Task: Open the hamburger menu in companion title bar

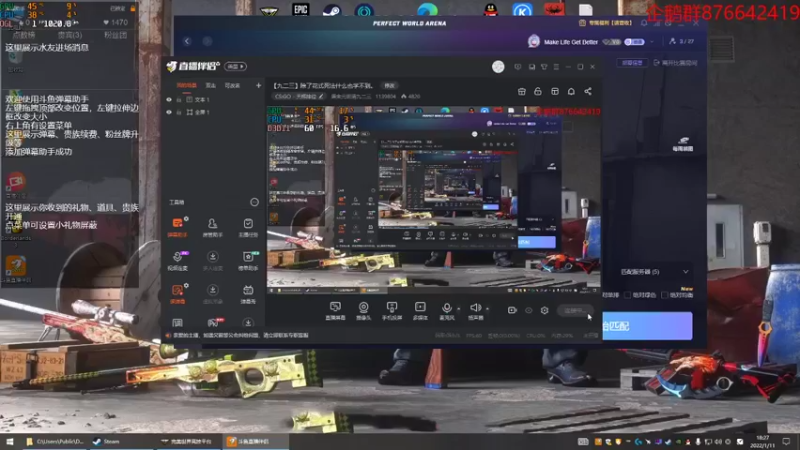Action: pyautogui.click(x=556, y=67)
